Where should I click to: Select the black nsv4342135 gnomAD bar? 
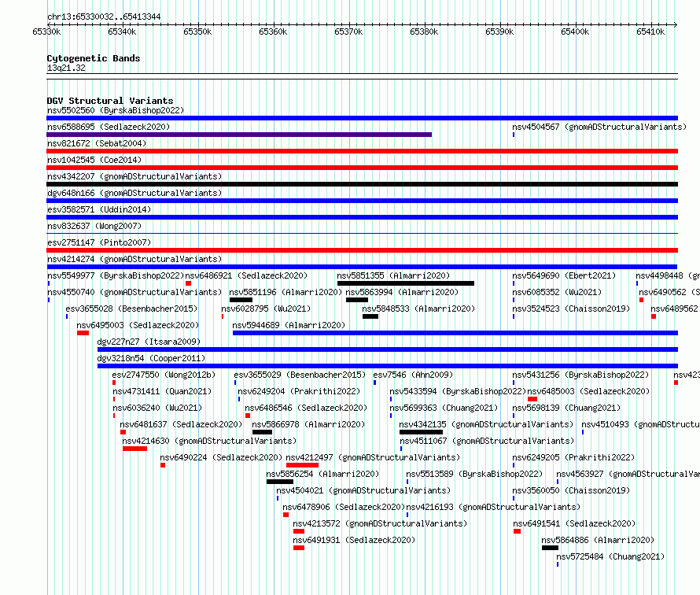[421, 432]
